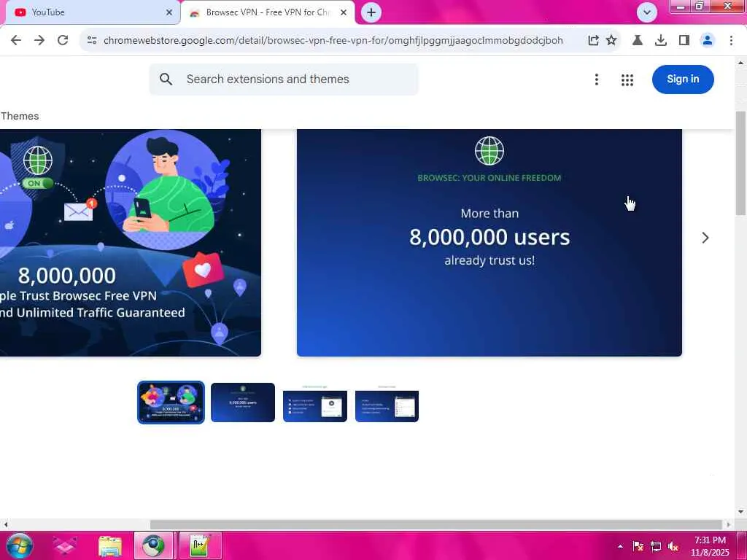Switch to the YouTube tab
The height and width of the screenshot is (560, 747).
click(x=90, y=12)
